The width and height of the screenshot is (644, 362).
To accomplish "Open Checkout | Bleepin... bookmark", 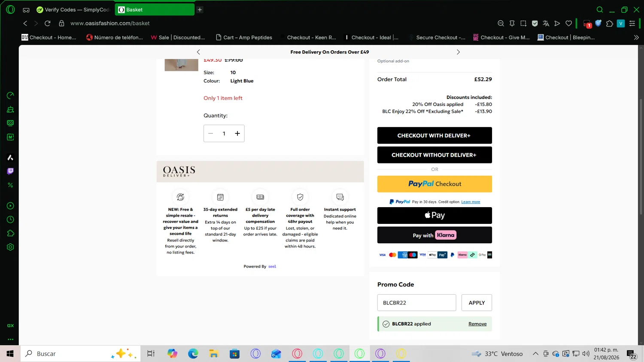I will coord(566,37).
